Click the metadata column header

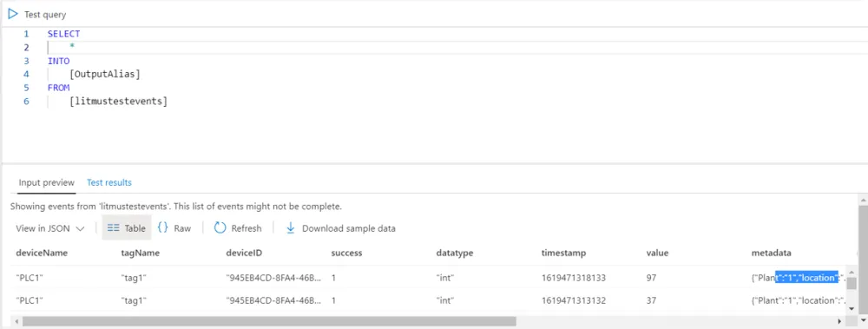(x=771, y=253)
